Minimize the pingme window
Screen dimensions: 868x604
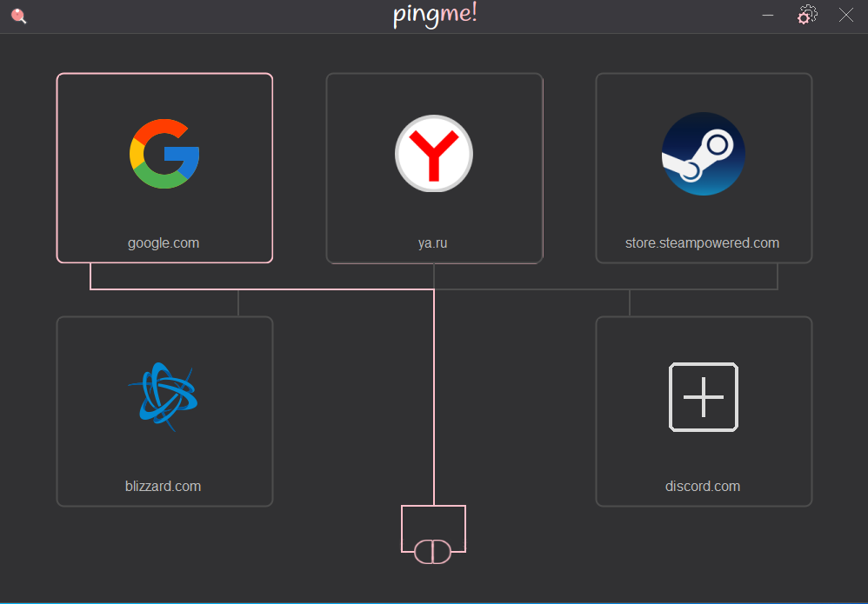click(x=768, y=16)
